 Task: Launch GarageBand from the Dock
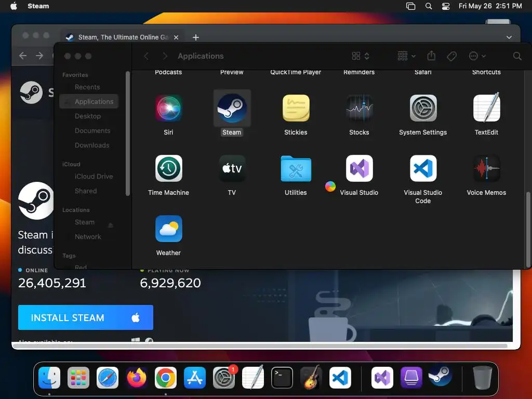pyautogui.click(x=311, y=377)
